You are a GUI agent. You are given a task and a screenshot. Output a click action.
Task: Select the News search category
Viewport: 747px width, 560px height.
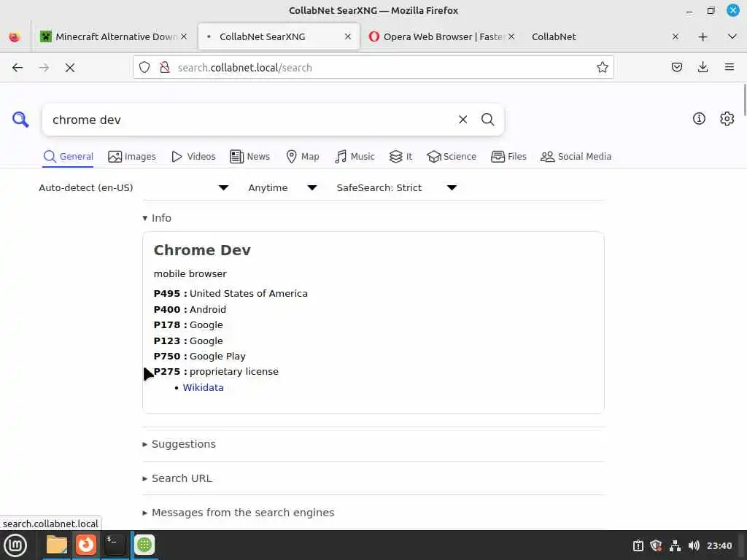point(249,157)
